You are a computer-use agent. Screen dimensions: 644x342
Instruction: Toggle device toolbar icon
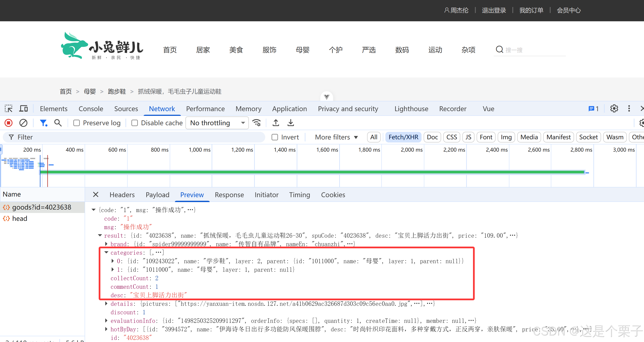[23, 109]
